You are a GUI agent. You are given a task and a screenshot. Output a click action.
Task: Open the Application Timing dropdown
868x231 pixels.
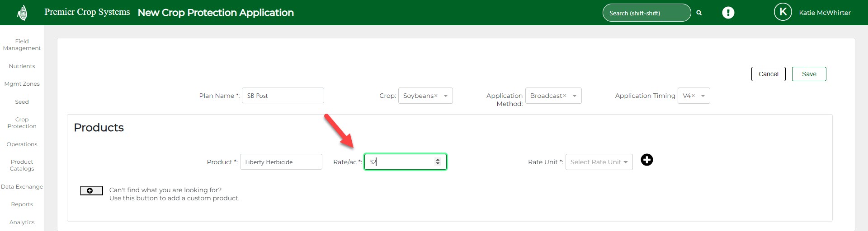pos(703,96)
